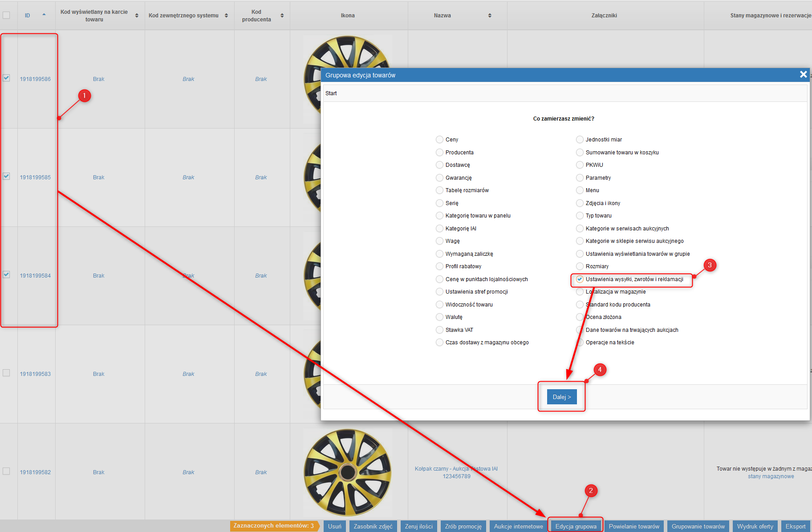Sort by Kod producenta column arrows

282,16
